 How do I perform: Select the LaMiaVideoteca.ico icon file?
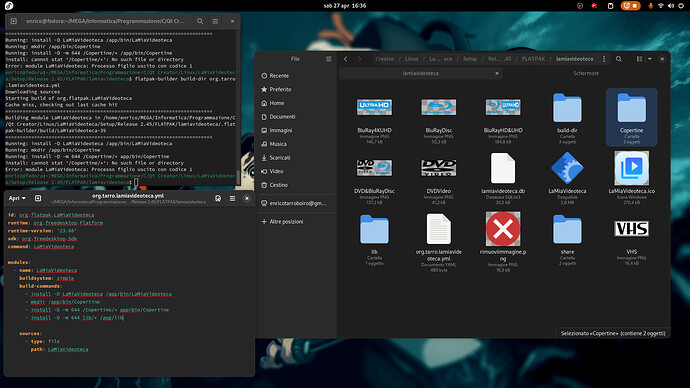pyautogui.click(x=631, y=178)
